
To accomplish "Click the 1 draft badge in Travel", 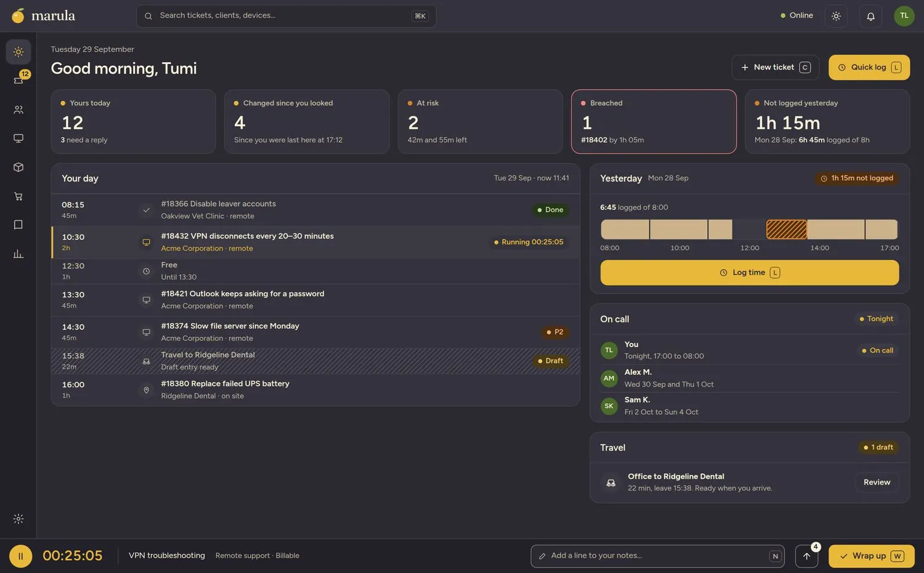I will (x=878, y=447).
